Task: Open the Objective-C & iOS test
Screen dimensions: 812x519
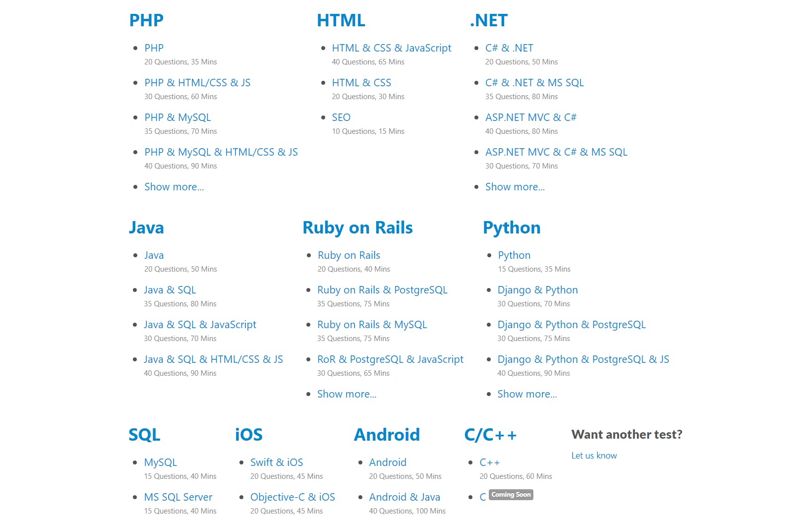Action: coord(292,497)
